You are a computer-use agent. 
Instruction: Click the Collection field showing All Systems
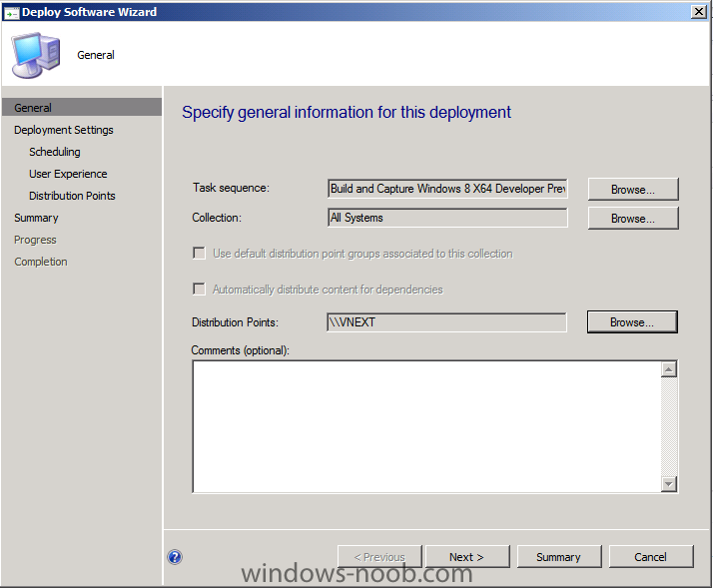pos(447,218)
